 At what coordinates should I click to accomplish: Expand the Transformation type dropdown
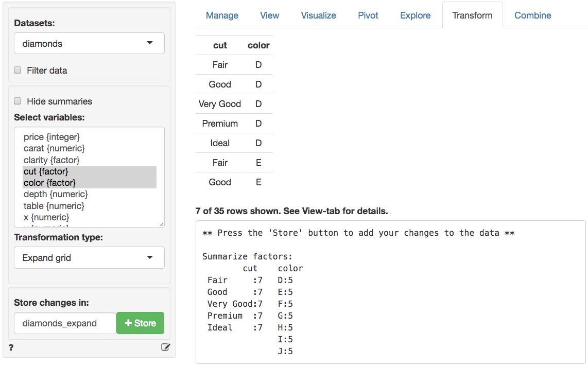click(89, 258)
